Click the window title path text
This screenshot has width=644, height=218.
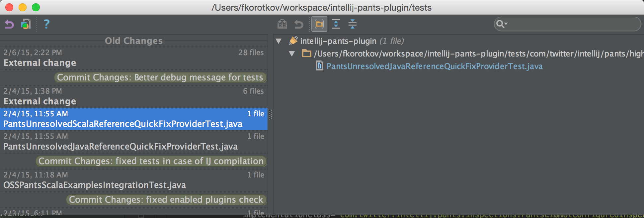(x=322, y=7)
